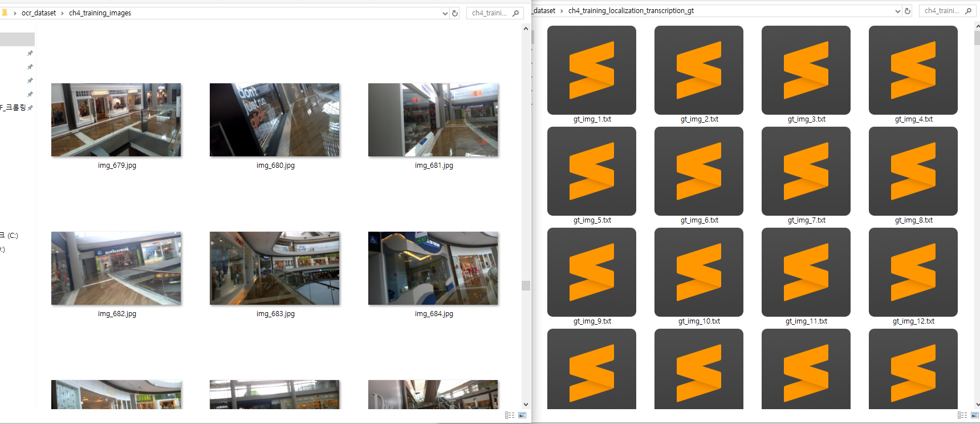Click the pin icon beside the Korean-named quick access item
Screen dimensions: 980x424
(30, 108)
